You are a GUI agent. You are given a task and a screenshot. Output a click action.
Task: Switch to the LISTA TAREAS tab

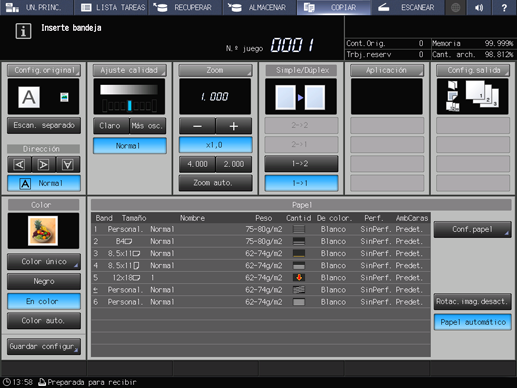(x=112, y=7)
